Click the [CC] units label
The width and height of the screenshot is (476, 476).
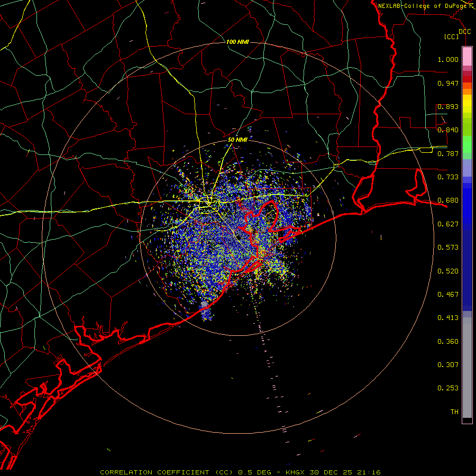coord(452,36)
